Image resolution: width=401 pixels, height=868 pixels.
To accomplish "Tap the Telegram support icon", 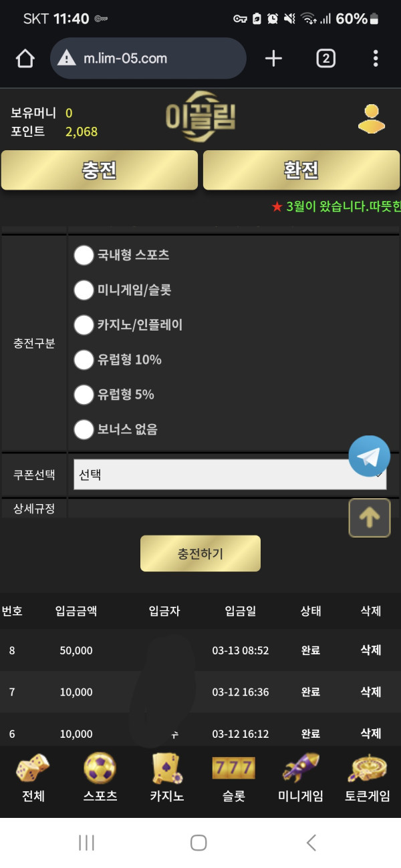I will 369,456.
